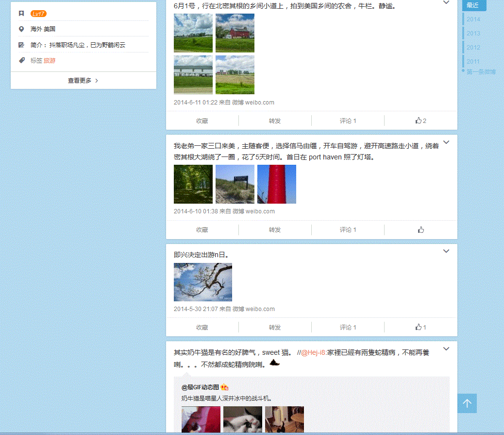
Task: Open the @Hej-l8 user mention link
Action: (314, 352)
